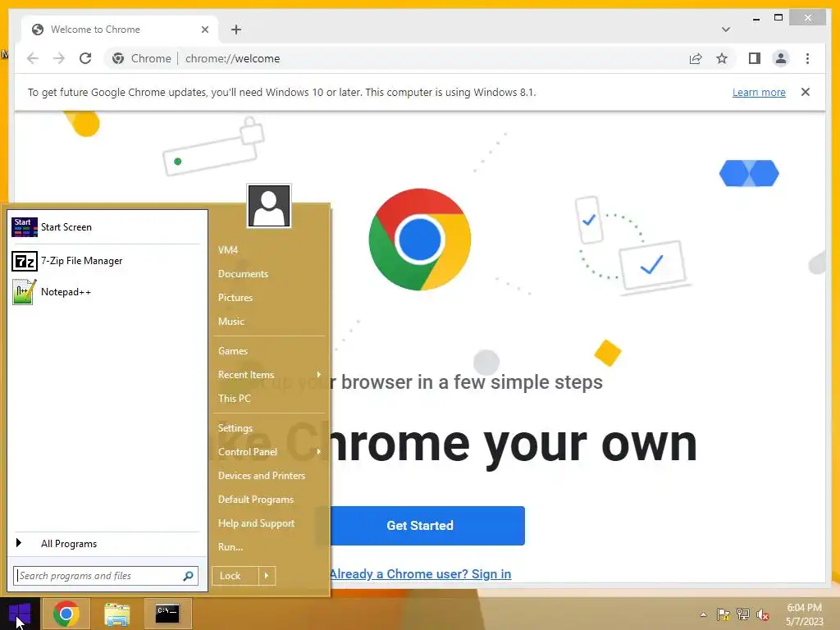Close the Welcome to Chrome tab

click(204, 30)
